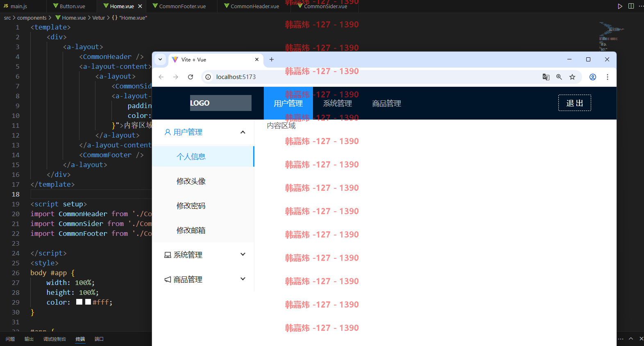Click the browser forward arrow
Image resolution: width=644 pixels, height=346 pixels.
176,77
